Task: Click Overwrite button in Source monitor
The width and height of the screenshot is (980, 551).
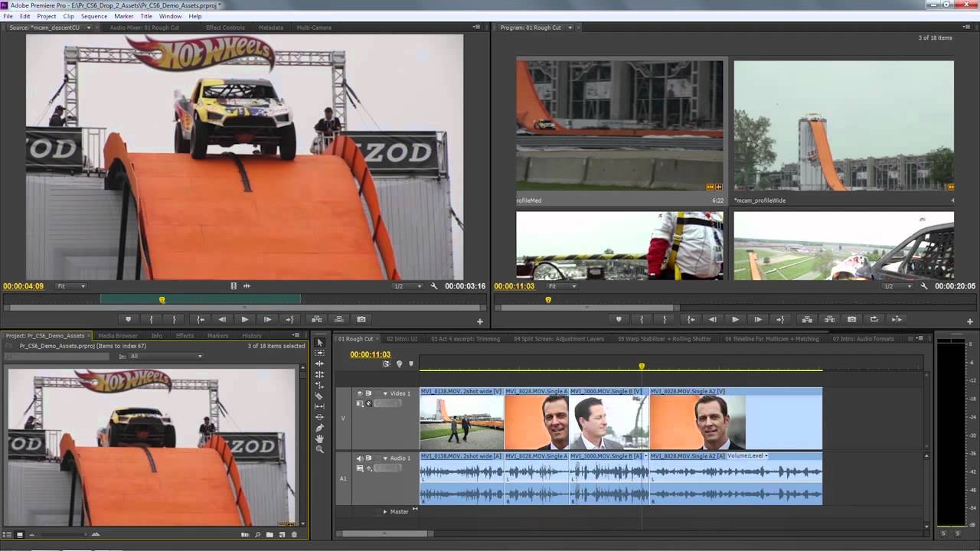Action: tap(339, 319)
